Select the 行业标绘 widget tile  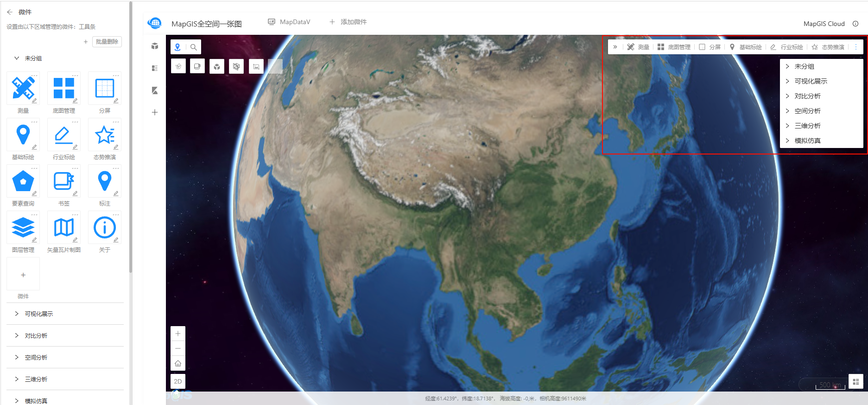[64, 135]
